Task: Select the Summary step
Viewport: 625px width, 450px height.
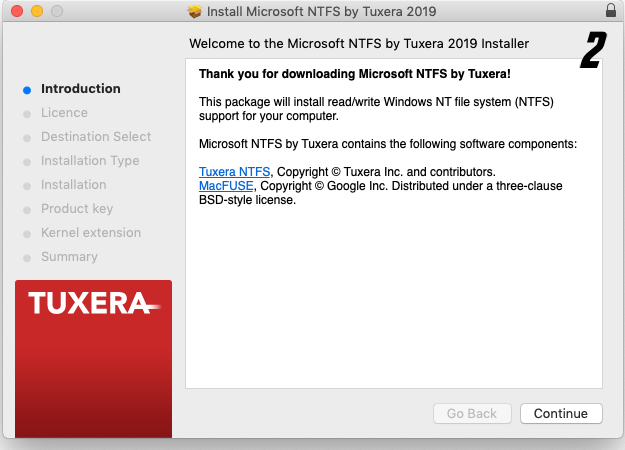Action: [x=69, y=257]
